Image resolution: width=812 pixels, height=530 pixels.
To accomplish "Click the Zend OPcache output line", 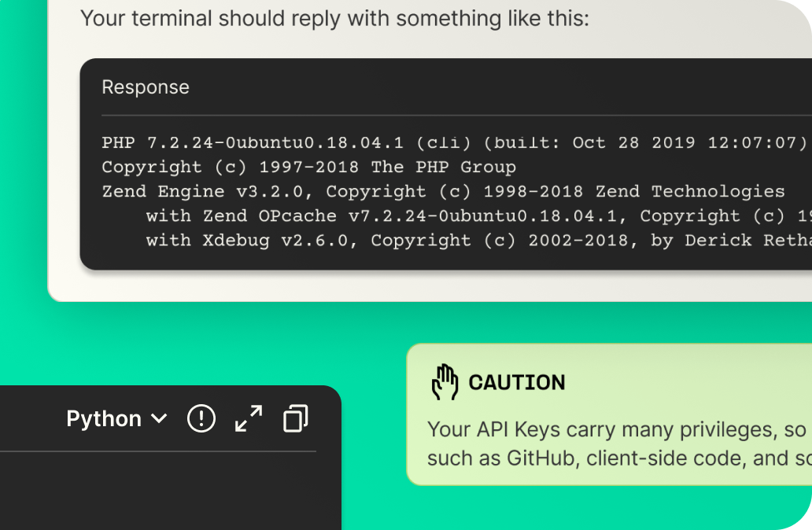I will [479, 215].
